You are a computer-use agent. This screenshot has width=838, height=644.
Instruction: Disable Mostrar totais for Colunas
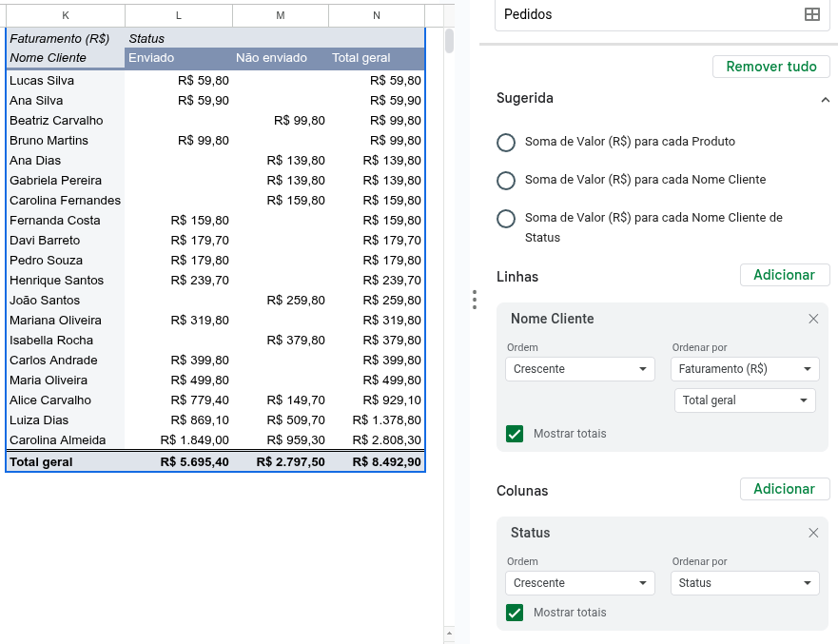515,612
